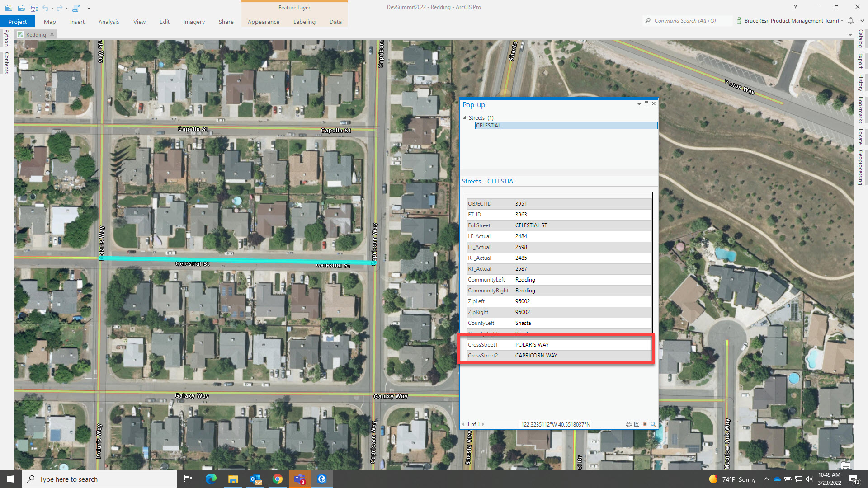The height and width of the screenshot is (488, 868).
Task: Open a new project from quick access toolbar
Action: tap(9, 8)
